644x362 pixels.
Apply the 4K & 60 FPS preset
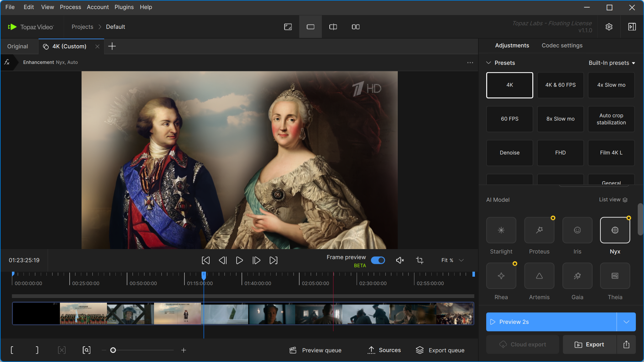click(x=560, y=85)
